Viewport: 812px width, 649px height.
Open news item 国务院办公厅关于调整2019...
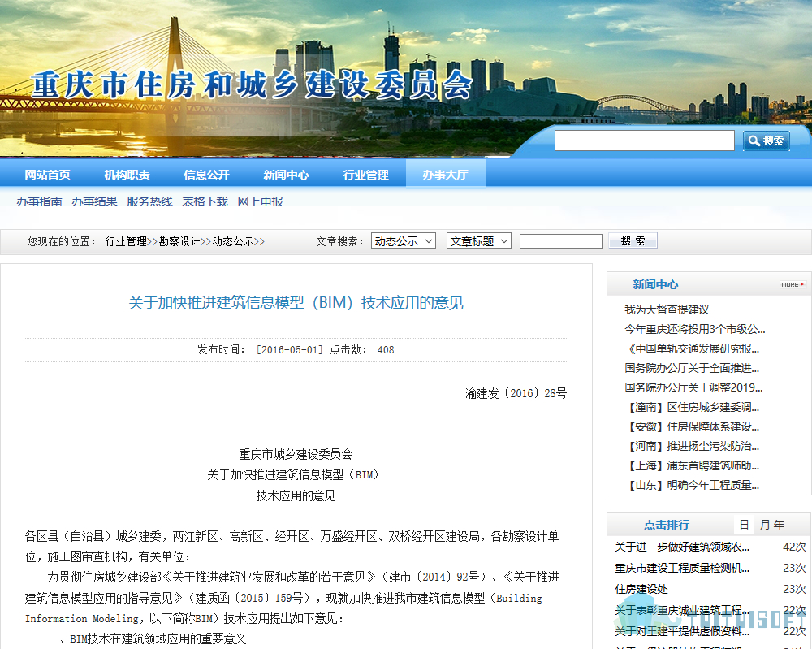pos(693,387)
